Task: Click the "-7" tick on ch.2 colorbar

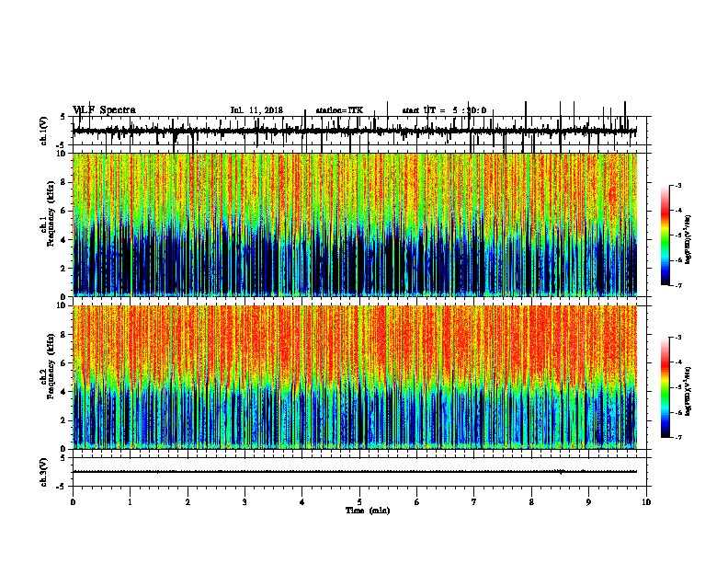Action: [678, 437]
